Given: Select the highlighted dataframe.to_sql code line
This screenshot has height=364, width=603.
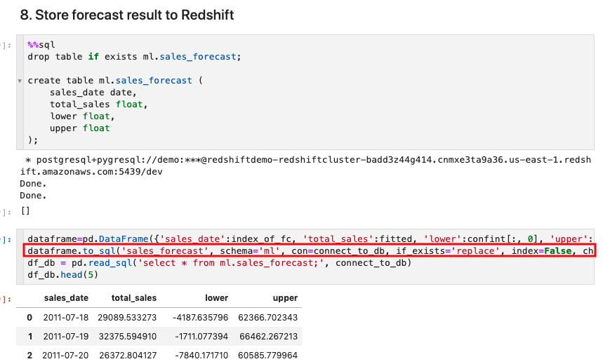Looking at the screenshot, I should point(309,250).
